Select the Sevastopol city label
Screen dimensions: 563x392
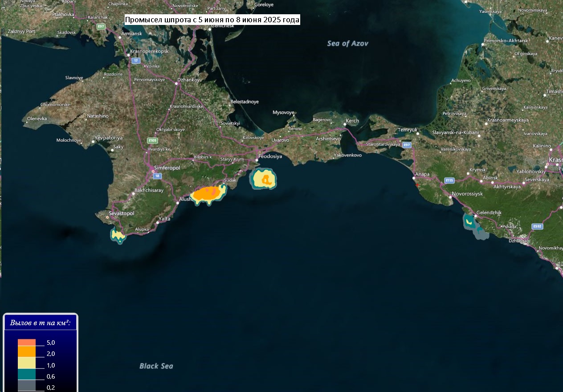[x=122, y=214]
